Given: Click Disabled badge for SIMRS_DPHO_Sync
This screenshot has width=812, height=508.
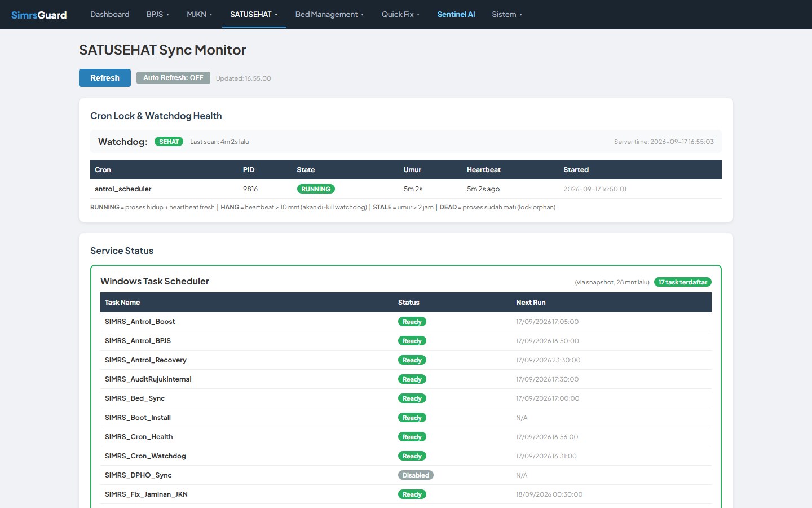Looking at the screenshot, I should [x=416, y=475].
